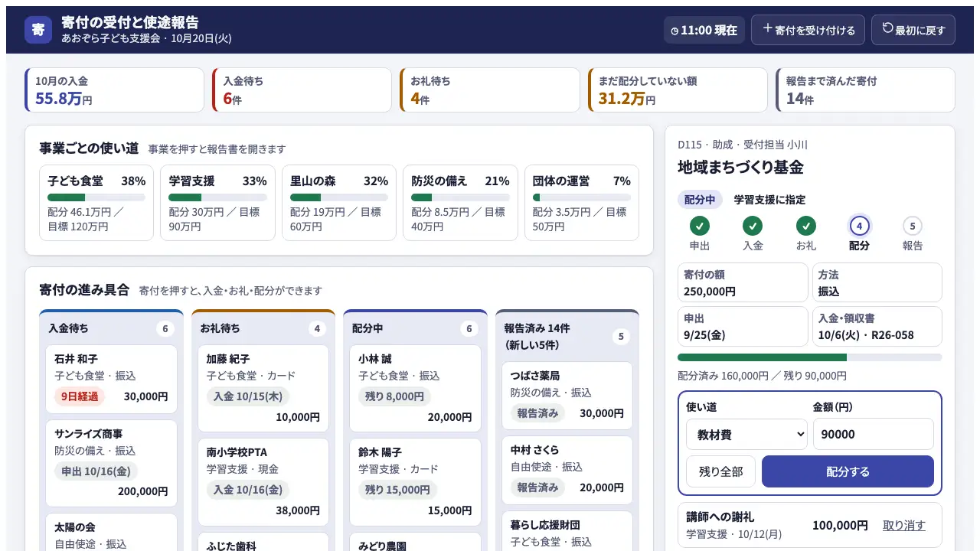
Task: Click the 入金待ち 6件 summary card
Action: 302,90
